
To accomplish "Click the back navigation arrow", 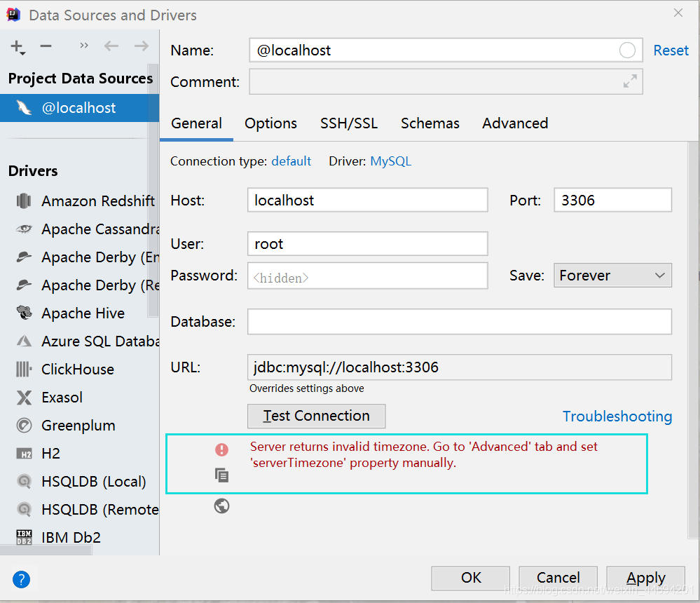I will click(112, 46).
